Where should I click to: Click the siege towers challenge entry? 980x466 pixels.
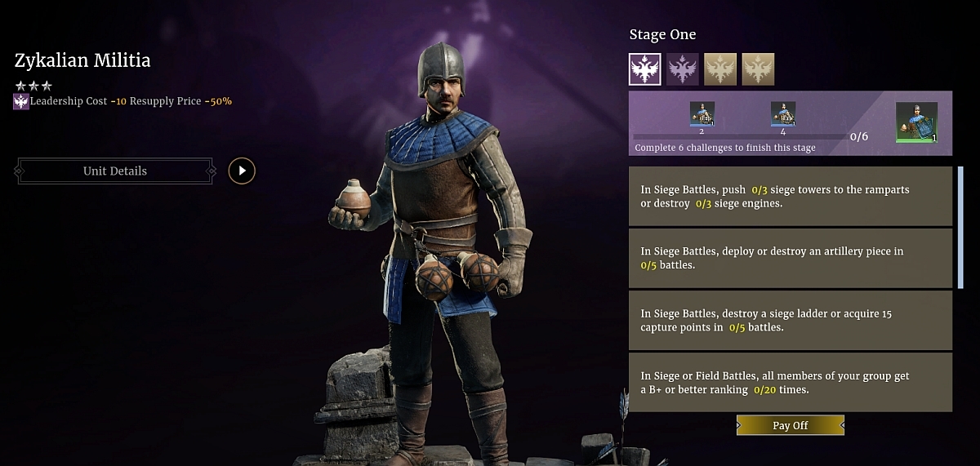coord(791,196)
